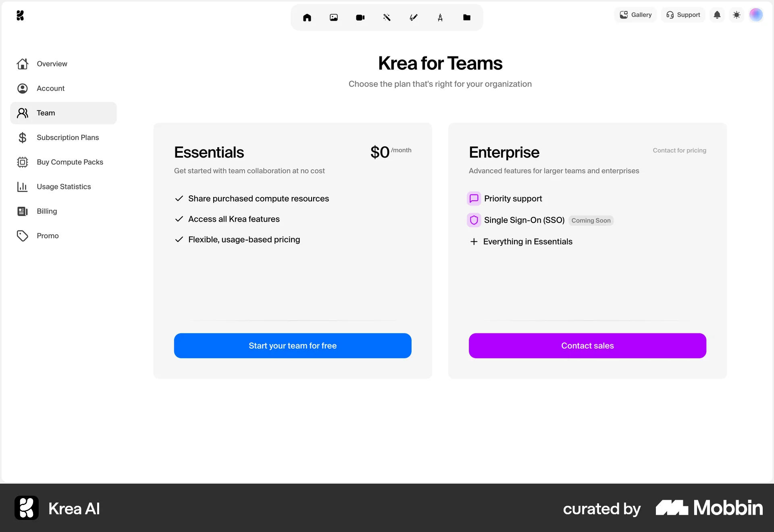The width and height of the screenshot is (774, 532).
Task: Select the Team section in sidebar
Action: click(46, 113)
